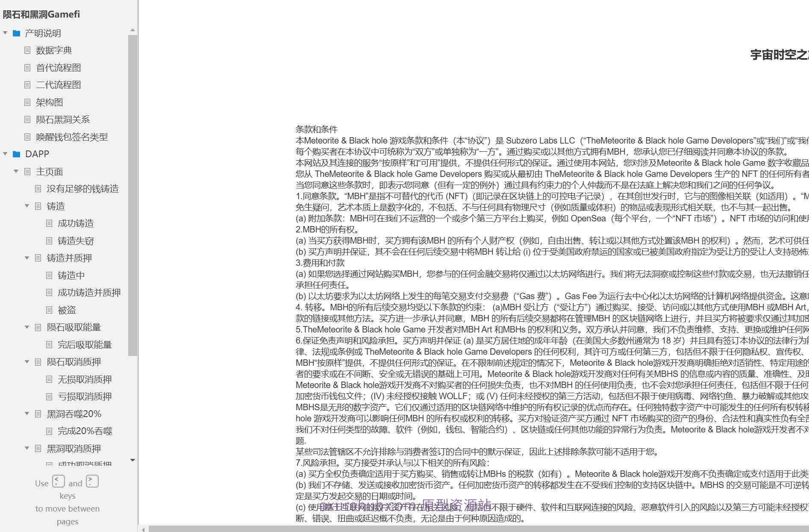Click the sidebar vertical scrollbar thumb
This screenshot has height=532, width=809.
click(132, 195)
